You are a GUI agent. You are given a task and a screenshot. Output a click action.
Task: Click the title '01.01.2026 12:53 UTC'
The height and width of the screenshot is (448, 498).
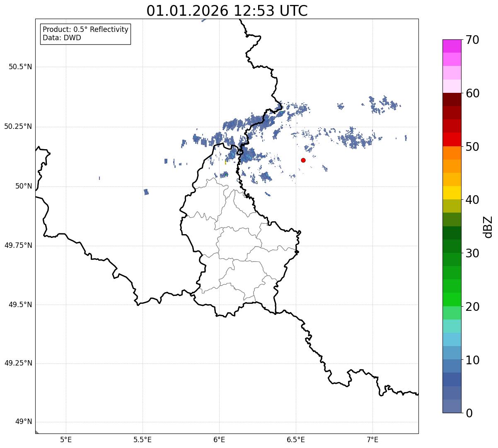[227, 11]
